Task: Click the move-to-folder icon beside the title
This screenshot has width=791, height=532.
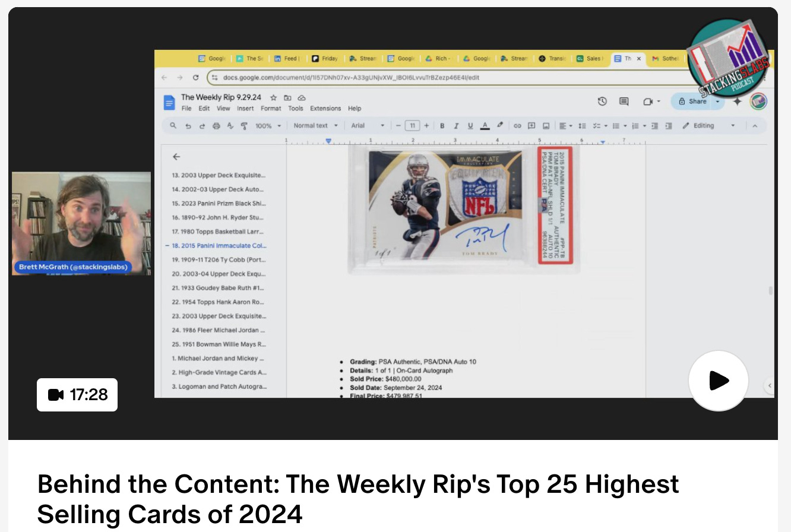Action: coord(287,97)
